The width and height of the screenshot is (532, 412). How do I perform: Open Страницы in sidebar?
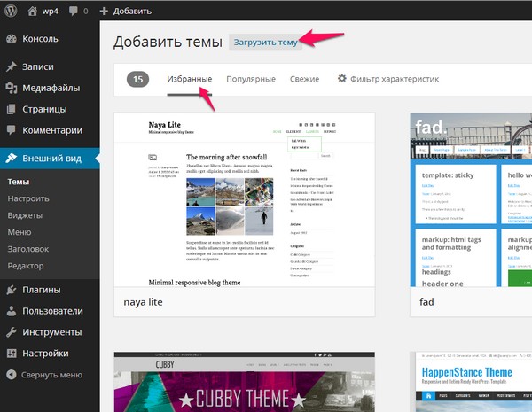[x=50, y=109]
